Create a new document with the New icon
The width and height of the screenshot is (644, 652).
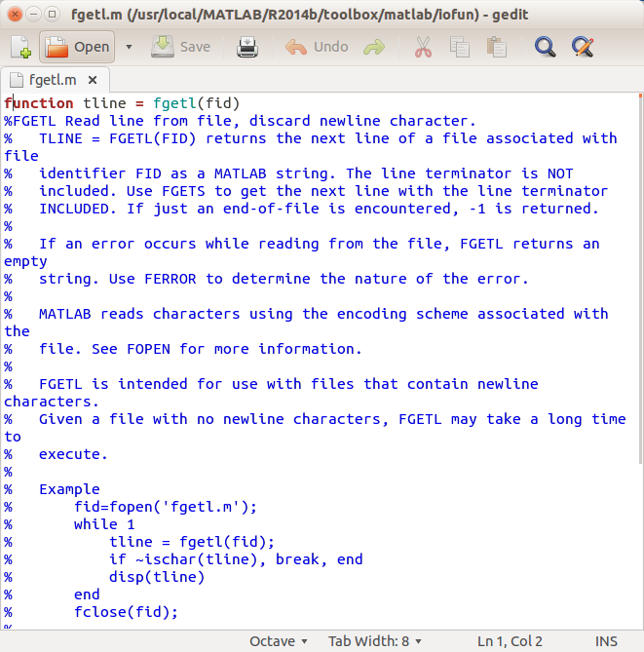[20, 47]
